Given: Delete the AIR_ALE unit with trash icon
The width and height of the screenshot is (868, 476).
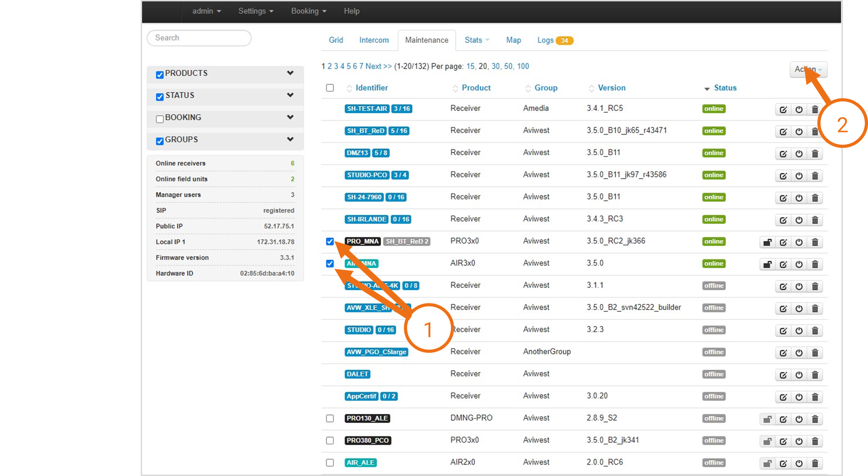Looking at the screenshot, I should click(x=815, y=463).
